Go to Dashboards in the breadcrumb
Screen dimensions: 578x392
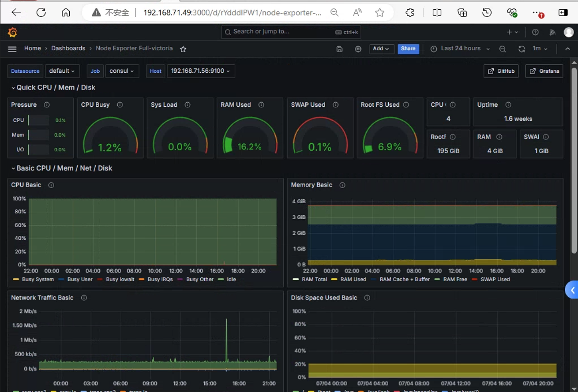click(x=68, y=49)
